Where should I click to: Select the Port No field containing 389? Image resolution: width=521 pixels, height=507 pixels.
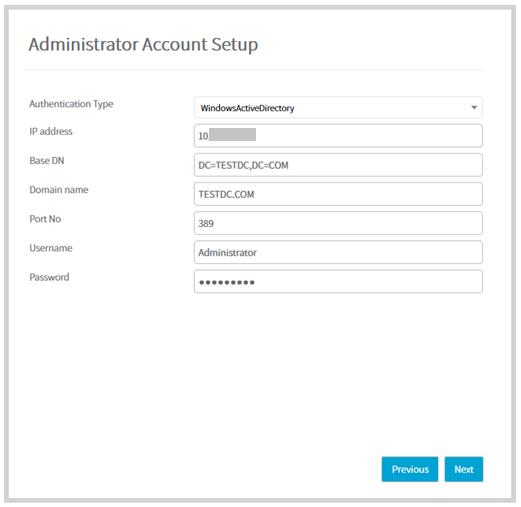(338, 223)
